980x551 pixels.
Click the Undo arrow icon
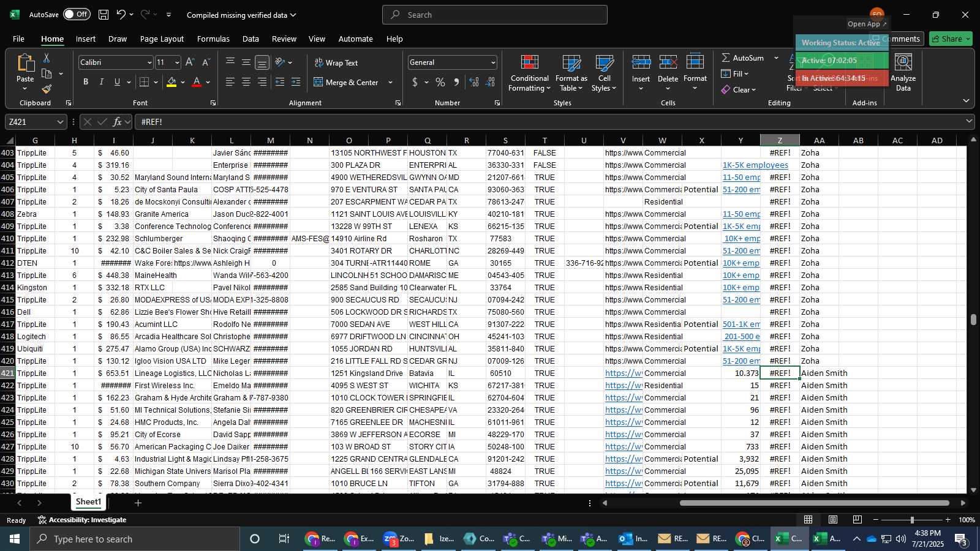(121, 15)
